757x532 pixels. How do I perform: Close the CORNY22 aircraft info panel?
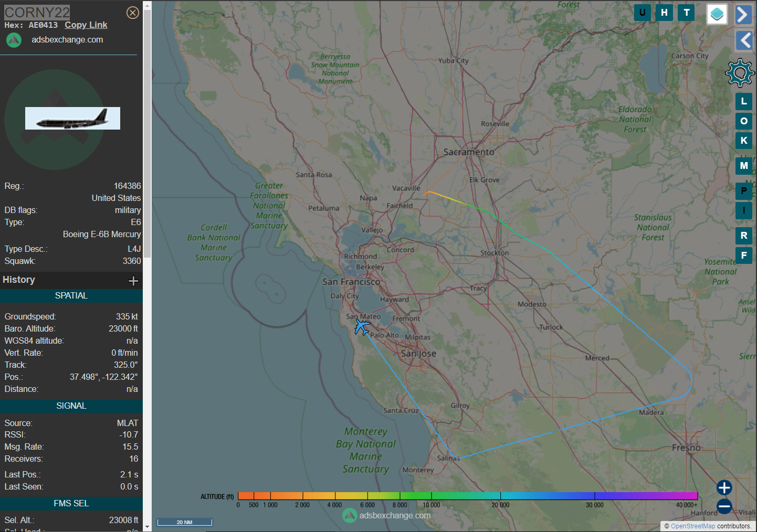[x=133, y=13]
